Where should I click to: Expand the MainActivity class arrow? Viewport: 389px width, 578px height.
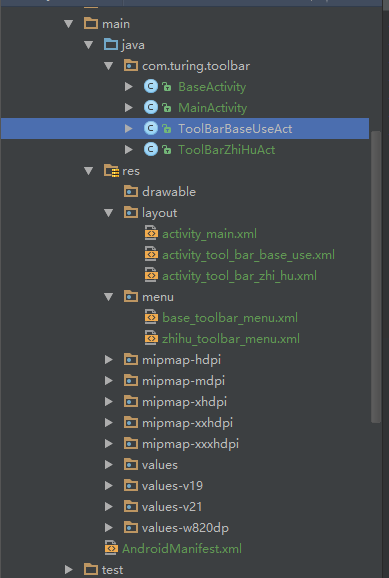coord(129,108)
